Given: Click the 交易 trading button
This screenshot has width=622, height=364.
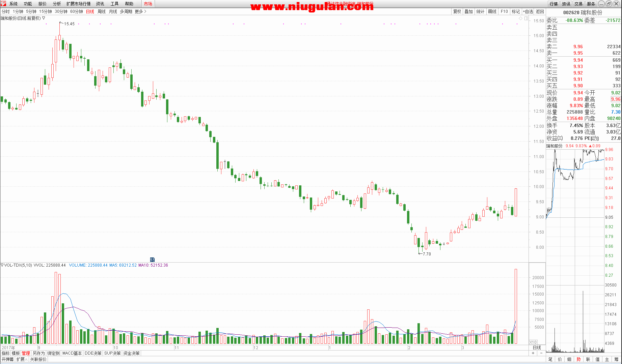Looking at the screenshot, I should (x=578, y=4).
